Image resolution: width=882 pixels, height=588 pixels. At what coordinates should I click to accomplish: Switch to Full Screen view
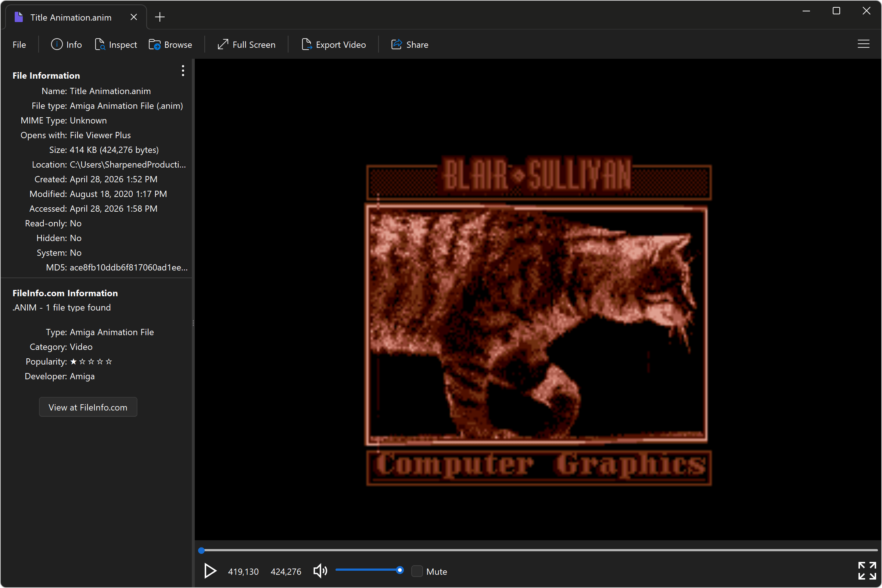[x=246, y=44]
